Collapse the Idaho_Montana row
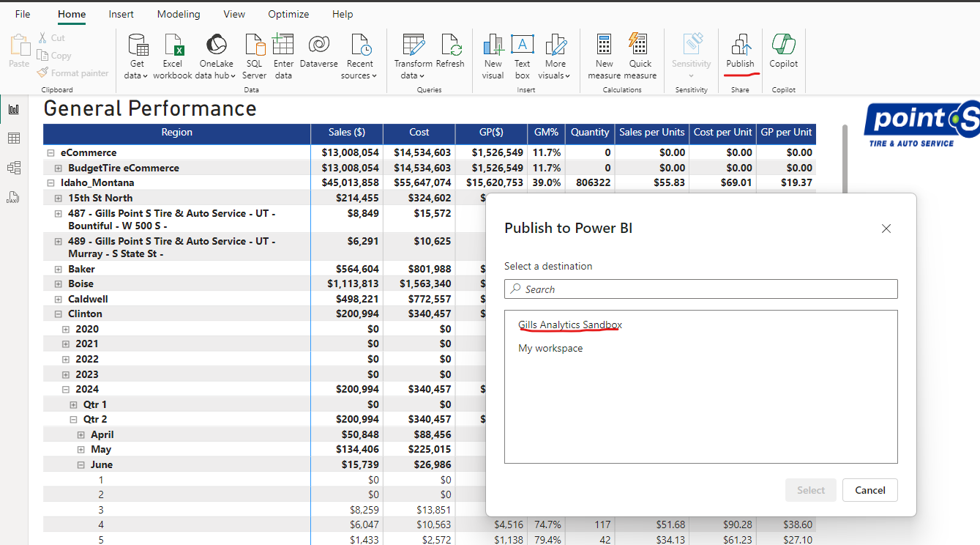This screenshot has height=545, width=980. [51, 183]
